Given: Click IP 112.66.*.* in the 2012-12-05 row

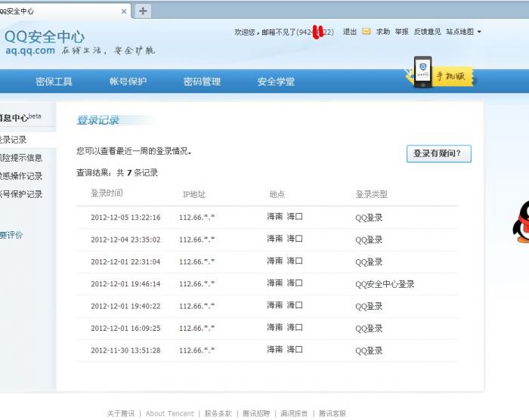Looking at the screenshot, I should 196,218.
